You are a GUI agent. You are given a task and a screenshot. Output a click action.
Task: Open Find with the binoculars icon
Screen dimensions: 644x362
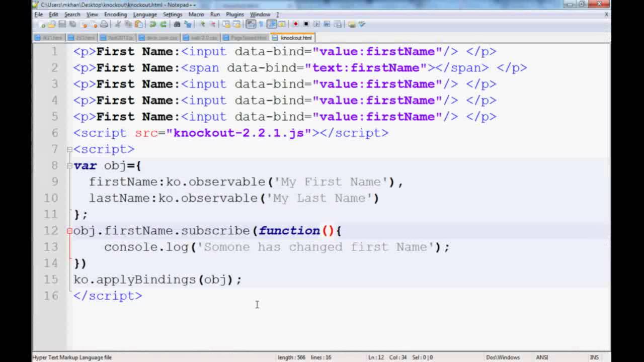click(177, 24)
